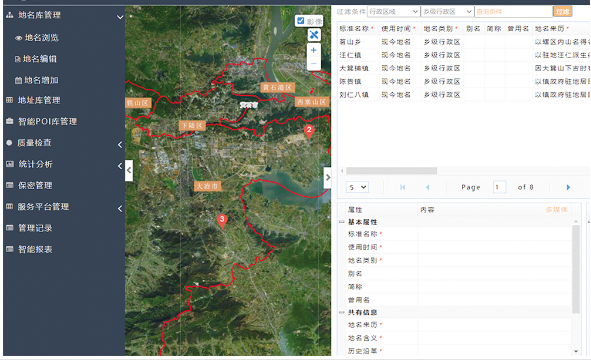
Task: Click the briefcase icon beside 智能POI库管理
Action: pos(10,121)
